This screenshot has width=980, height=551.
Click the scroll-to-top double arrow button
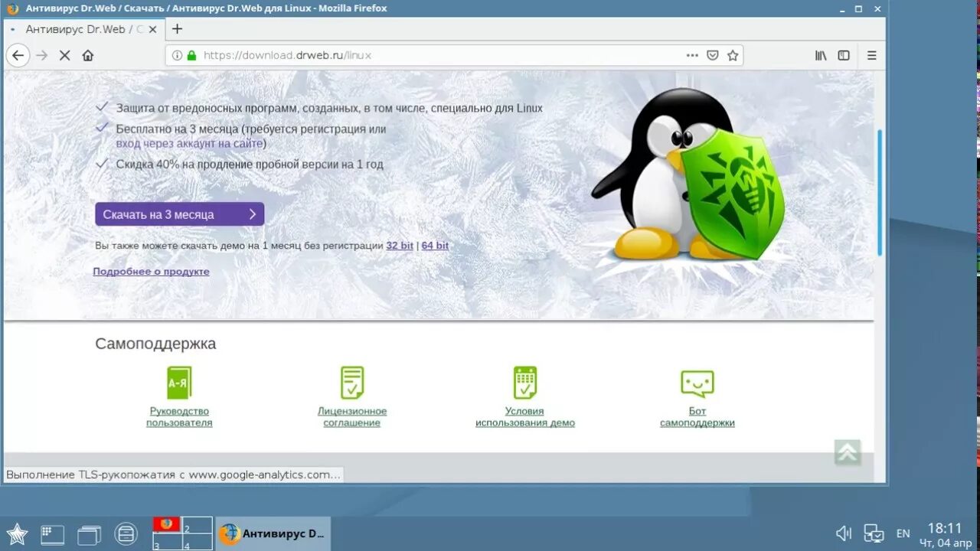[x=848, y=452]
